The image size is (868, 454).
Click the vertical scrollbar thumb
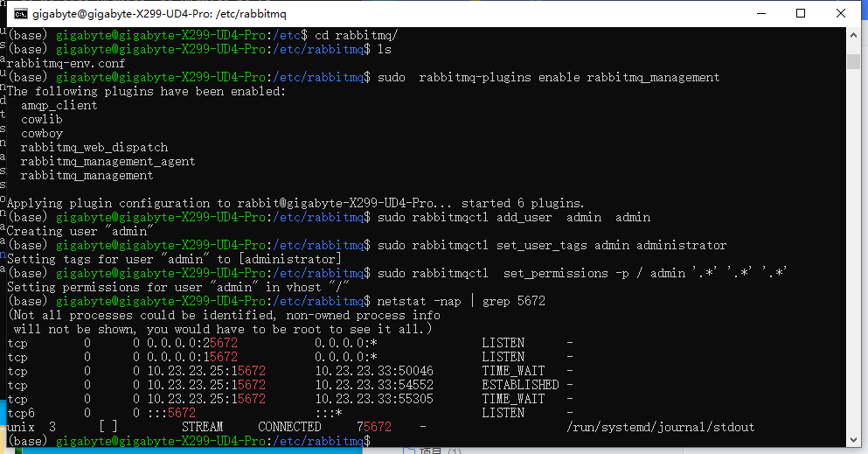[x=853, y=61]
